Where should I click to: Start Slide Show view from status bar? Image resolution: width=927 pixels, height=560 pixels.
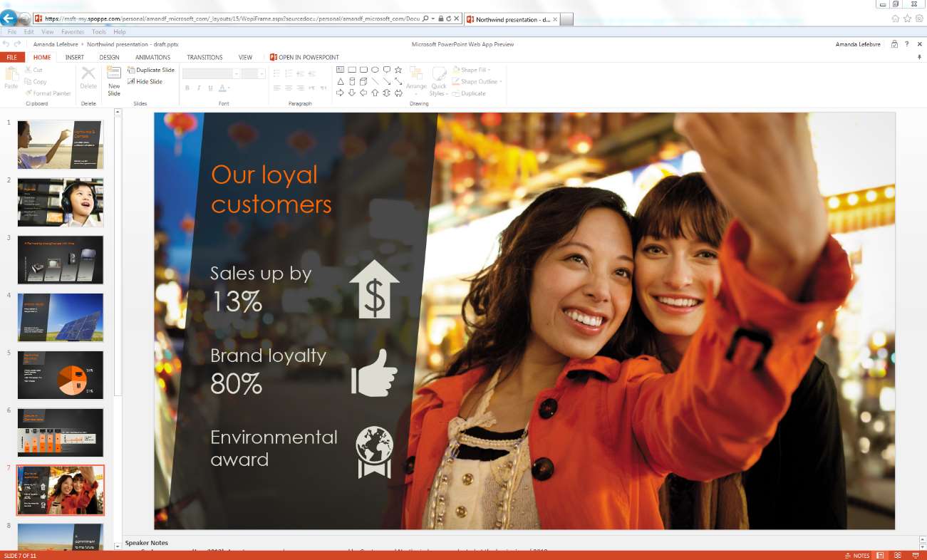[916, 555]
